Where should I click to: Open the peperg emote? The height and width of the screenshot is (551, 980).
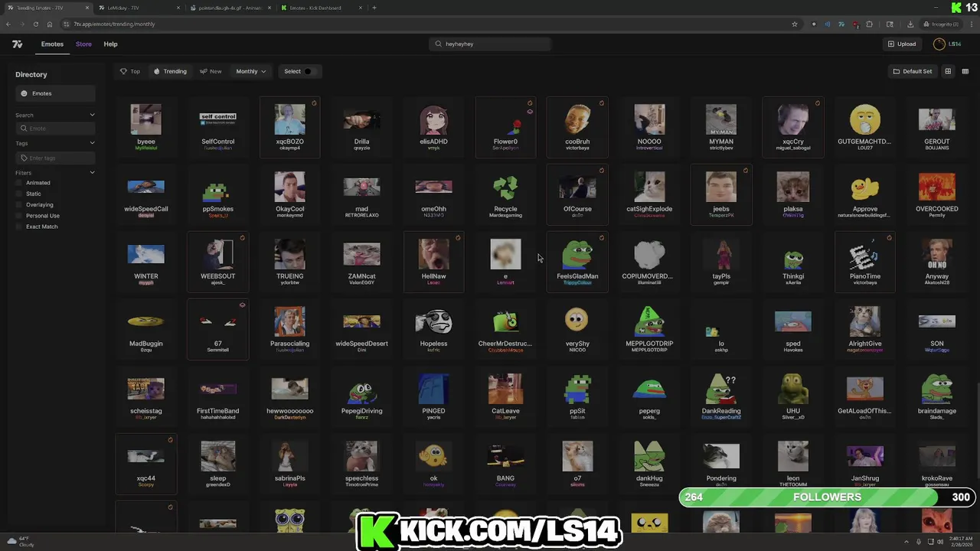click(649, 396)
